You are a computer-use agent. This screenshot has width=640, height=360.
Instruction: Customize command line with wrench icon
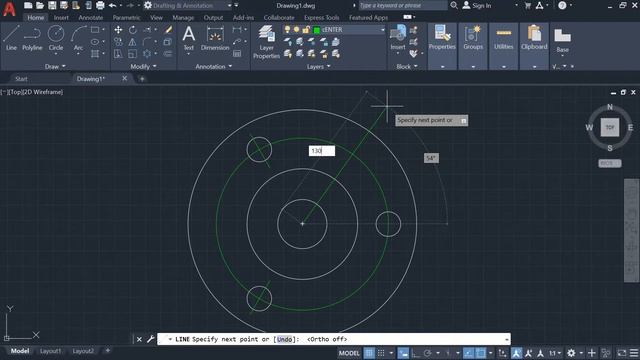coord(151,339)
